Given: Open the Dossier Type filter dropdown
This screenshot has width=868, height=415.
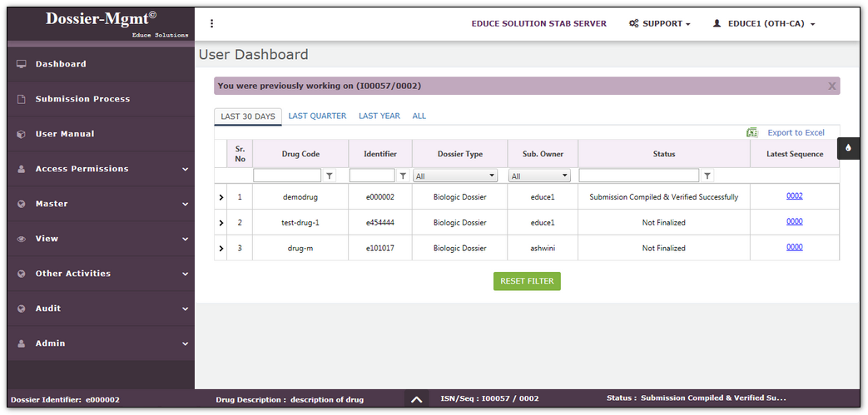Looking at the screenshot, I should click(455, 176).
